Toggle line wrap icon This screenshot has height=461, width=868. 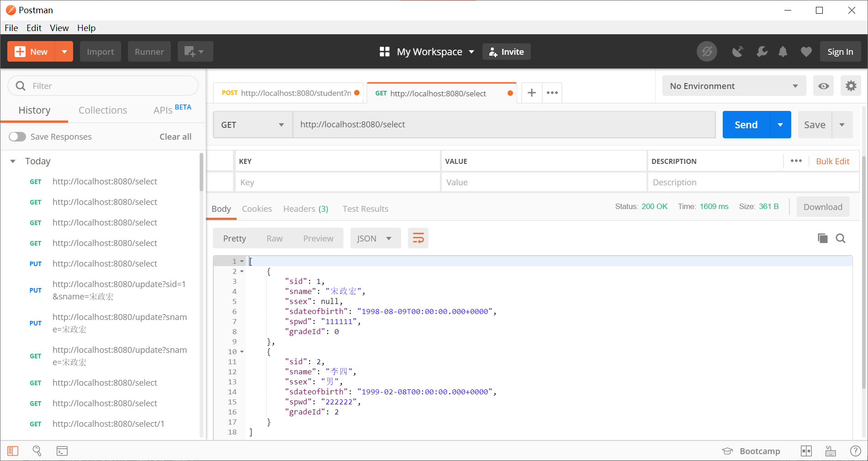(x=418, y=238)
